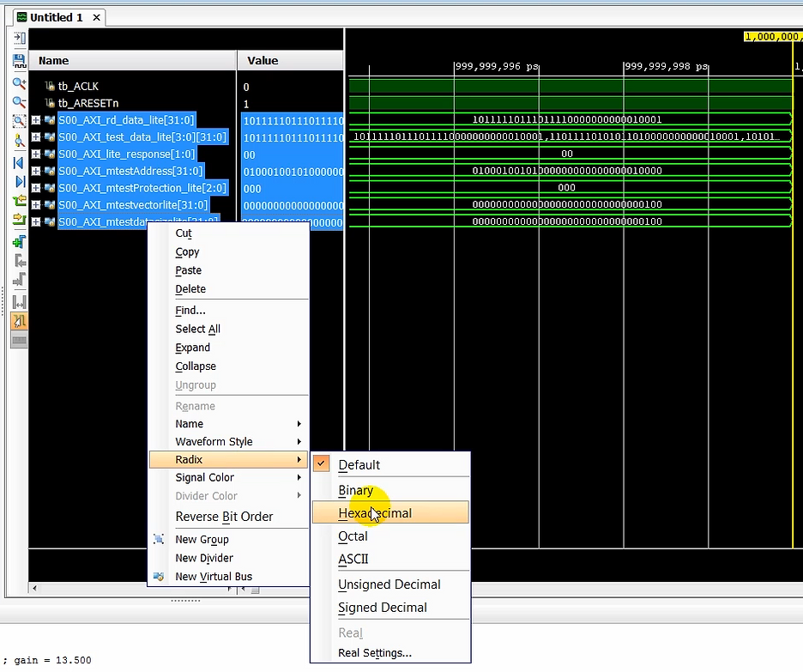Open the Waveform Style submenu

tap(214, 441)
